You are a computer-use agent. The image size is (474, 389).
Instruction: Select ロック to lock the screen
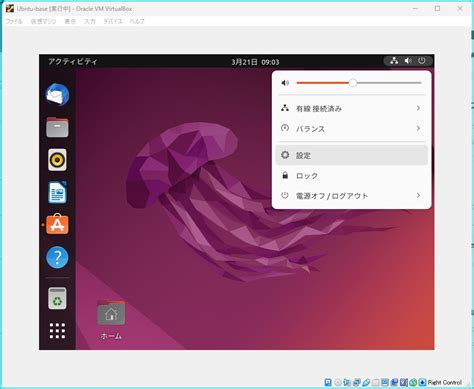tap(351, 175)
